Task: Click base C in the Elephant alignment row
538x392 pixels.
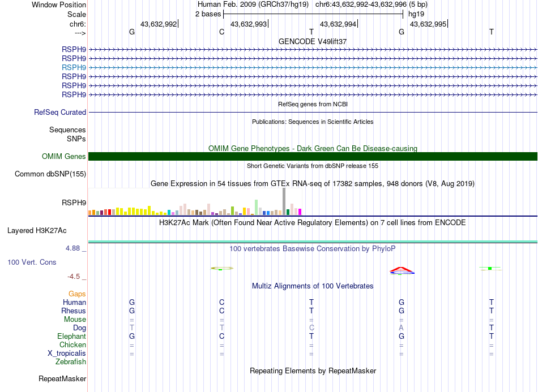Action: click(x=221, y=336)
